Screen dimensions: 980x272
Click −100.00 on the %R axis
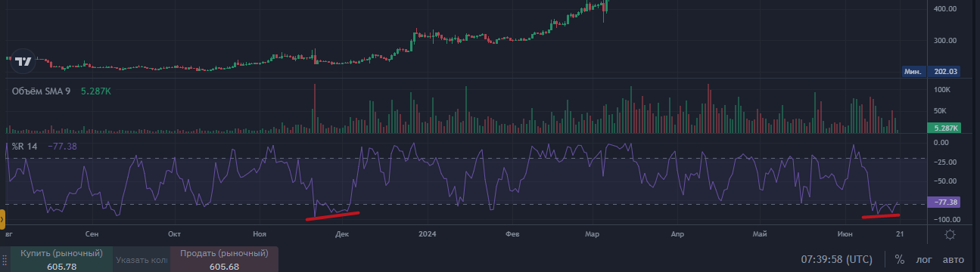click(x=946, y=220)
